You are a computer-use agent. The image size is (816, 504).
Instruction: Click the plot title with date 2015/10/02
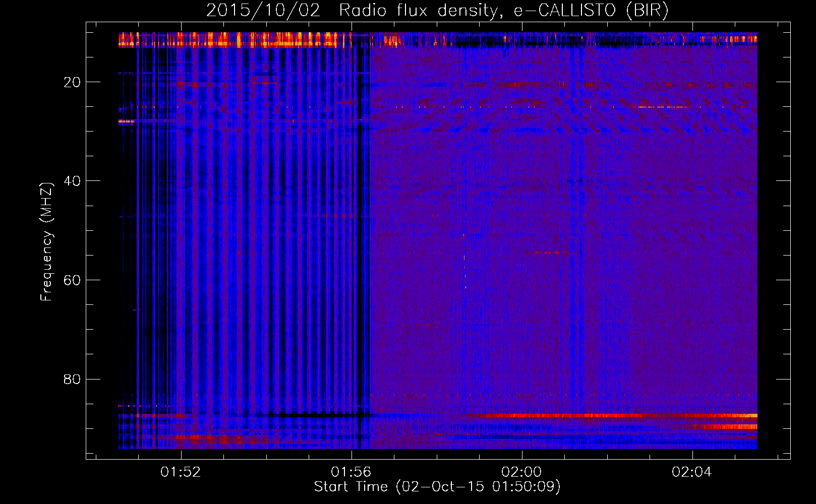pos(437,10)
